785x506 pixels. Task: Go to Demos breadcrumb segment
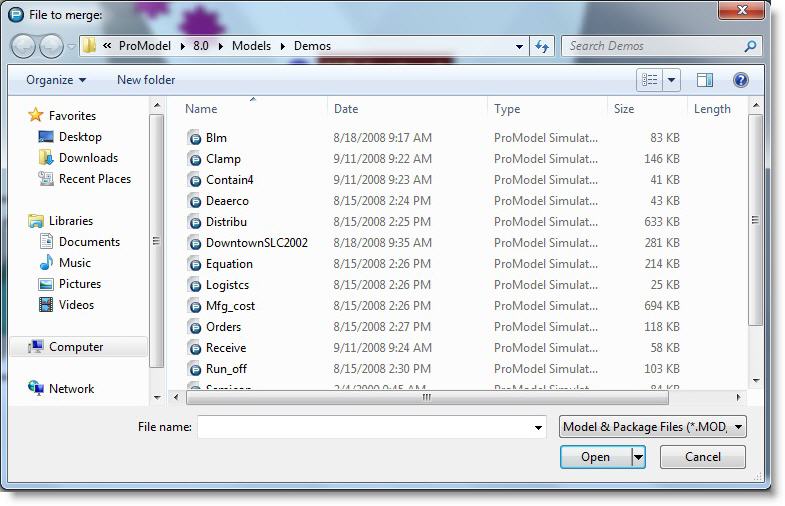point(312,46)
